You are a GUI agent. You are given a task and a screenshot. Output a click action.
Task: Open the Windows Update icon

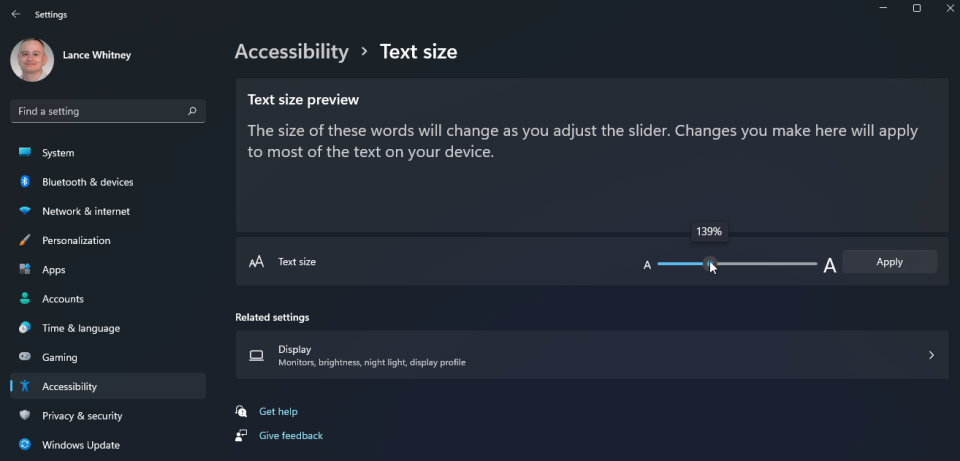click(25, 445)
